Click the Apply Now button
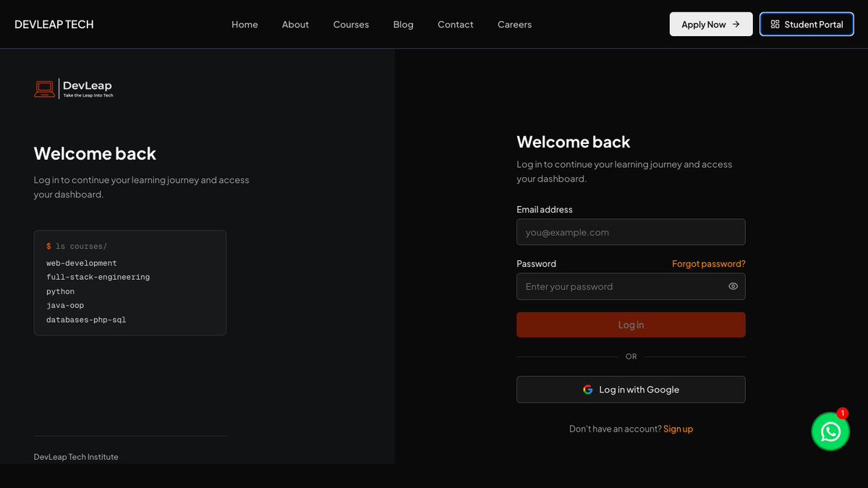Screen dimensions: 868x488 711,24
